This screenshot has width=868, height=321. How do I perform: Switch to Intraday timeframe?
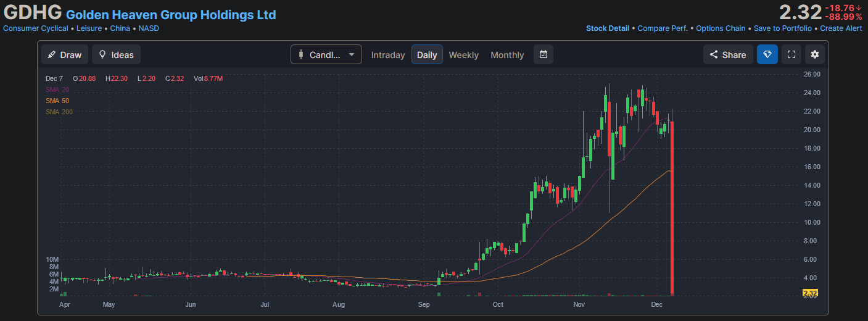pyautogui.click(x=388, y=55)
